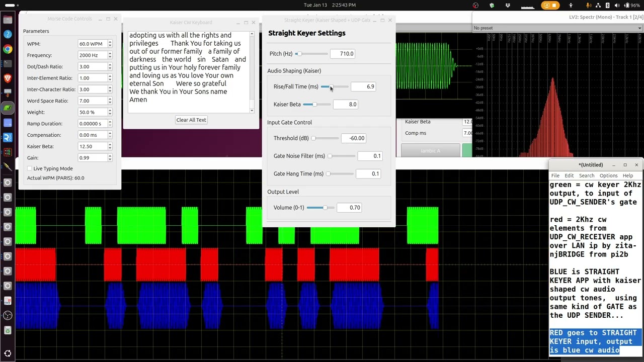This screenshot has height=362, width=644.
Task: Click the Gate Noise Filter value box
Action: [x=370, y=156]
